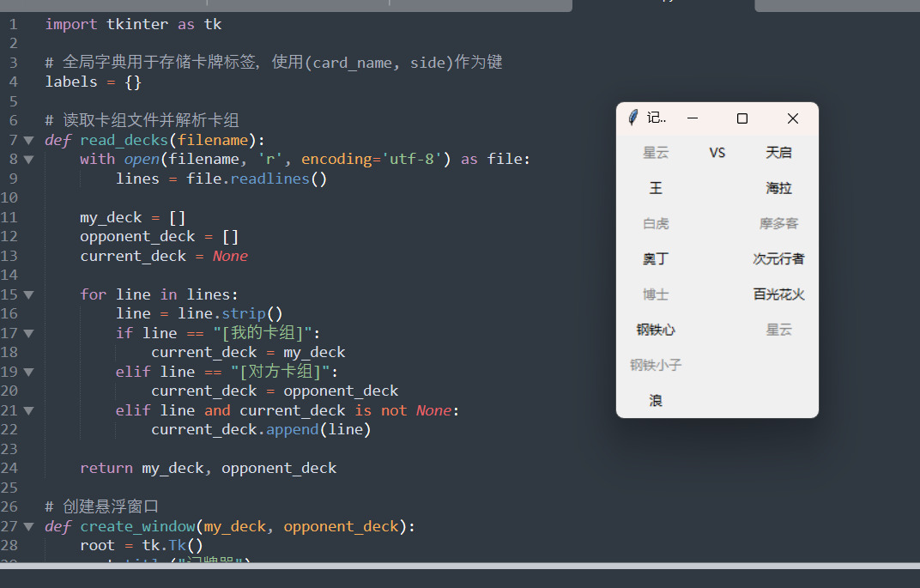The image size is (920, 588).
Task: Minimize the card tracker floating window
Action: pyautogui.click(x=693, y=118)
